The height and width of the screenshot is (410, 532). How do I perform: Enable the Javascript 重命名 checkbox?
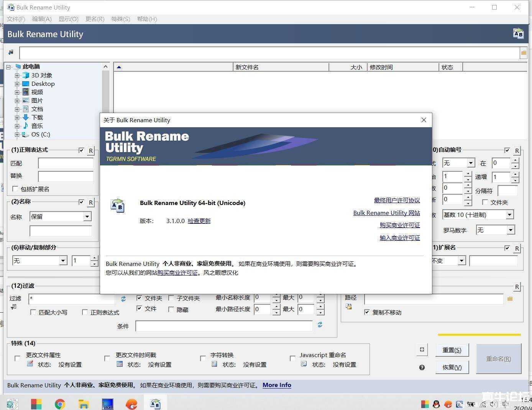[x=292, y=358]
